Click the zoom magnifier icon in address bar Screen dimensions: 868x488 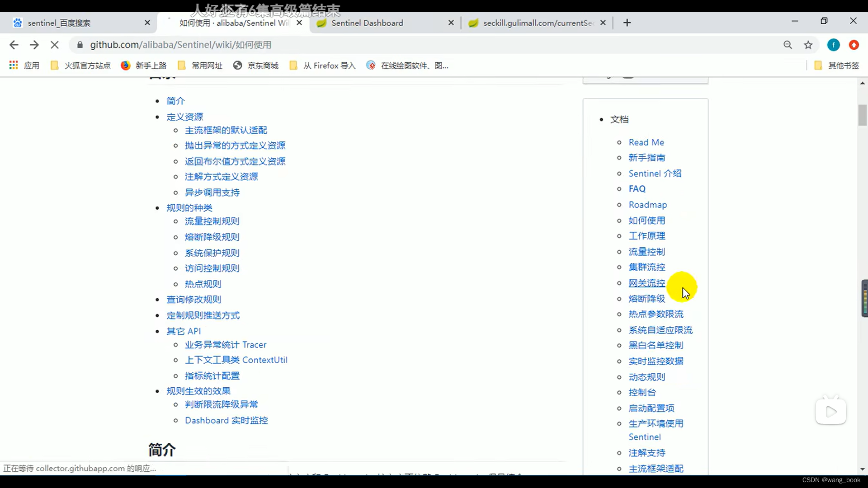coord(788,45)
